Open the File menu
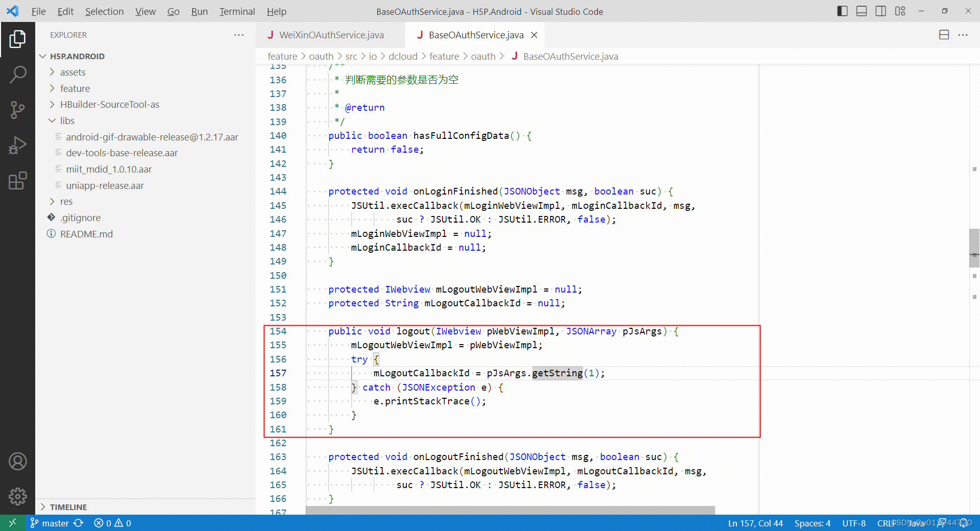The width and height of the screenshot is (980, 531). coord(38,11)
